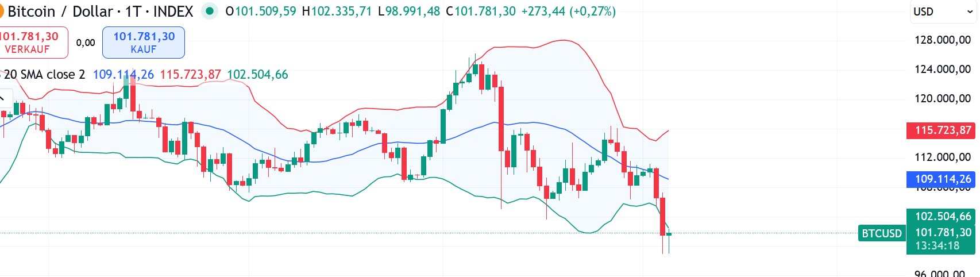The width and height of the screenshot is (980, 277).
Task: Click the latest green candlestick on chart
Action: tap(669, 234)
